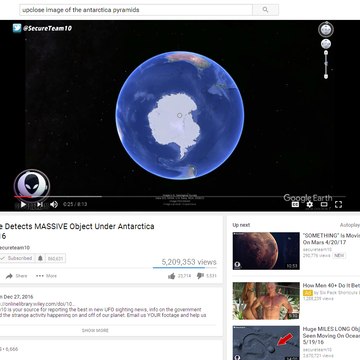Click the subscriber count 860,631

55,258
